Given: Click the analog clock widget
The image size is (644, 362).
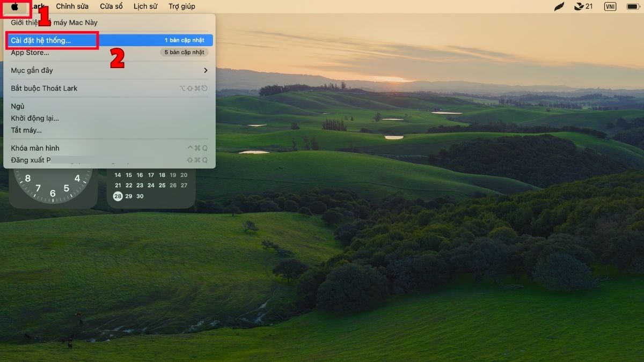Looking at the screenshot, I should point(53,188).
